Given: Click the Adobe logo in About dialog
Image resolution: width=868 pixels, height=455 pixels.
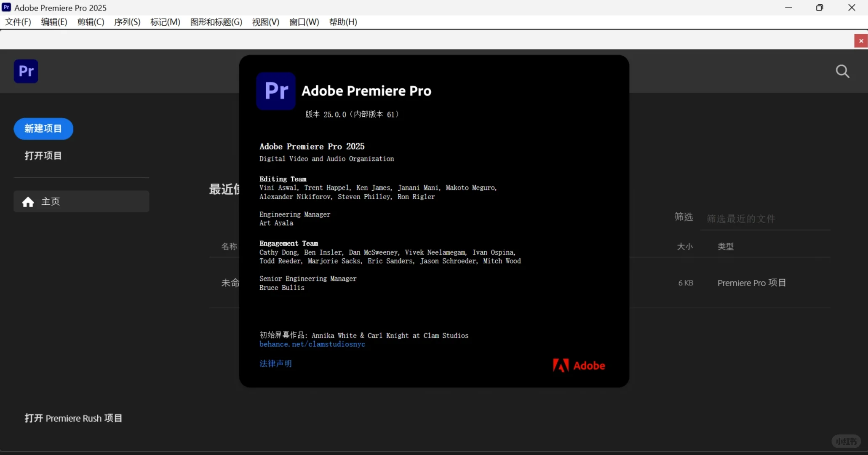Looking at the screenshot, I should pos(579,365).
